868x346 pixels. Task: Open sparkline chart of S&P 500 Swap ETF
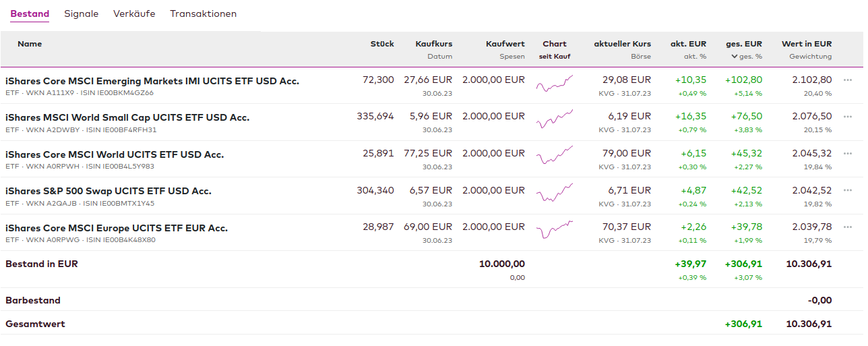coord(555,194)
